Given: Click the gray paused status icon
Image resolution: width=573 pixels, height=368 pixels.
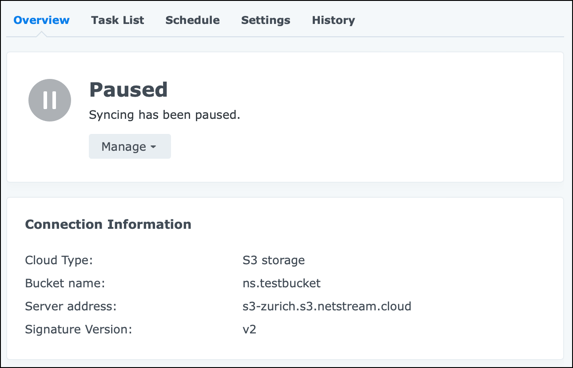Looking at the screenshot, I should click(50, 100).
